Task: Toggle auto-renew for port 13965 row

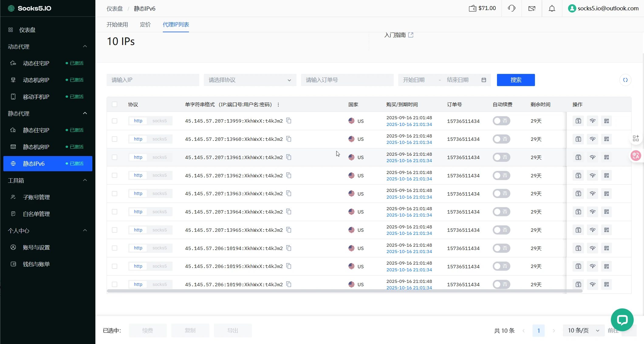Action: 501,230
